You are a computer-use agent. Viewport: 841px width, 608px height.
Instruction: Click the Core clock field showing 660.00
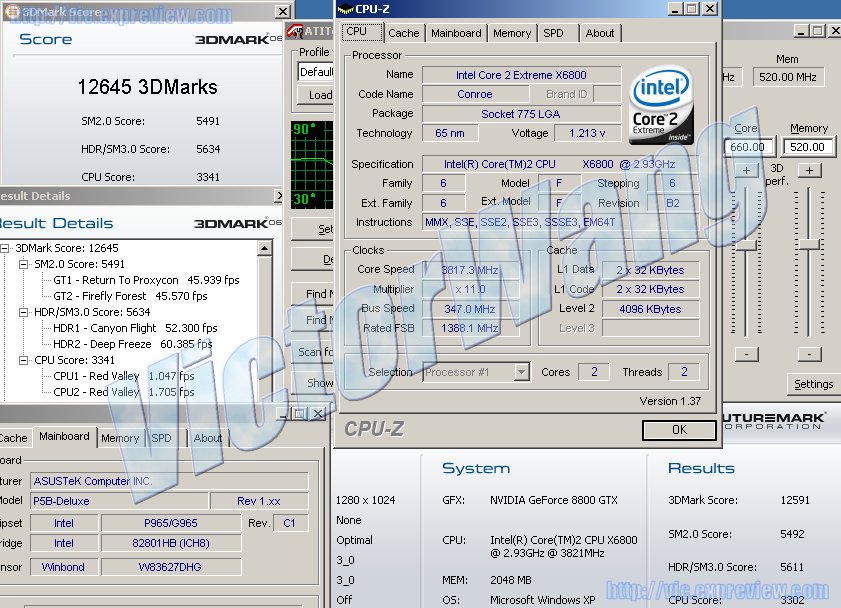click(x=746, y=147)
